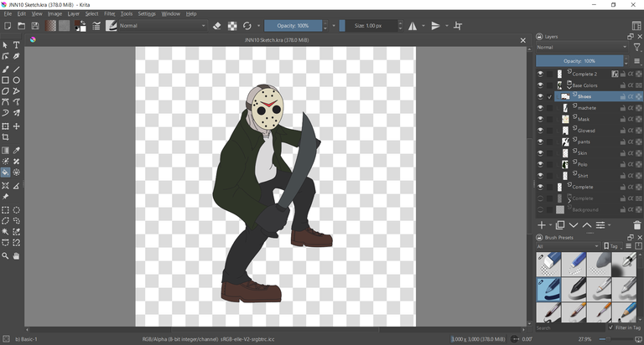This screenshot has height=345, width=644.
Task: Select the Gradient tool
Action: coord(5,151)
